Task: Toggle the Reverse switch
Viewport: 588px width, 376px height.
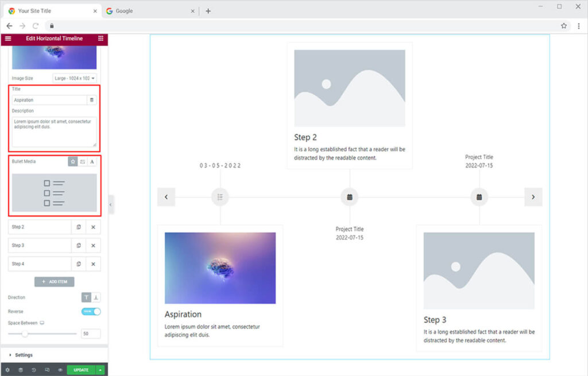Action: (91, 311)
